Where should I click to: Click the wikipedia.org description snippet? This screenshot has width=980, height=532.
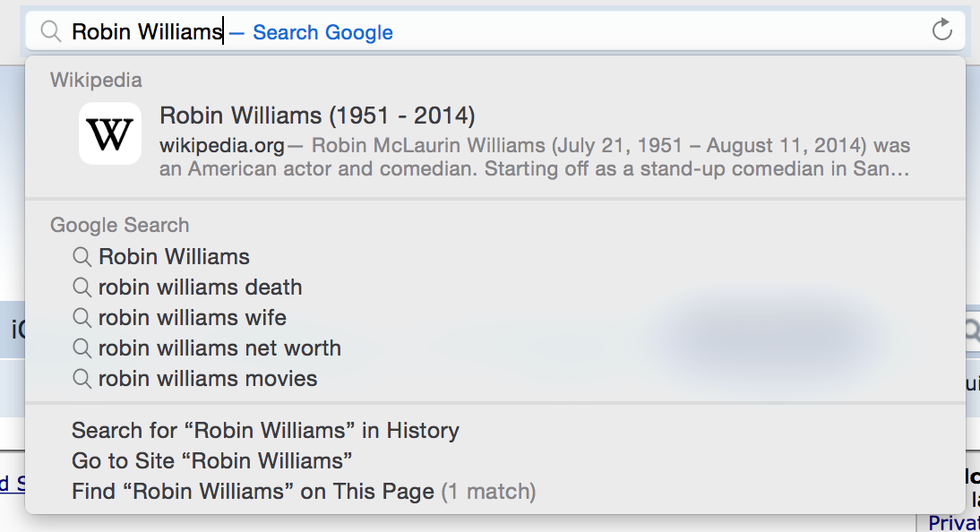pos(535,157)
